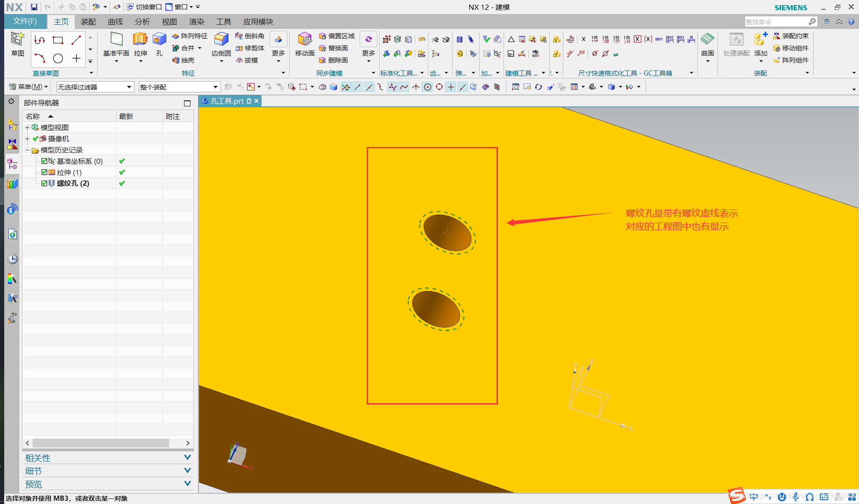Select the Datum Plane (基准平面) tool

116,44
